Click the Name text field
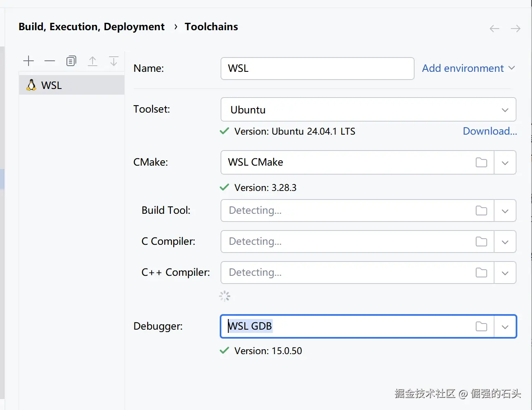532x410 pixels. (x=317, y=68)
